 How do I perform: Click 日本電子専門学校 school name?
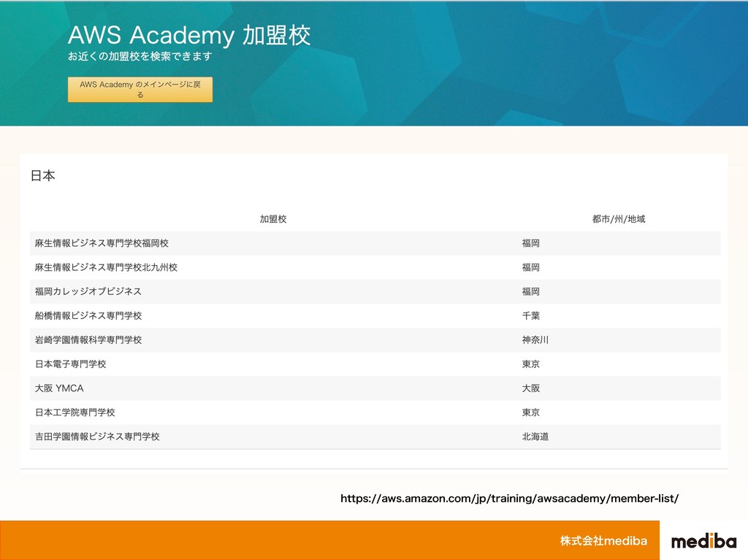71,364
